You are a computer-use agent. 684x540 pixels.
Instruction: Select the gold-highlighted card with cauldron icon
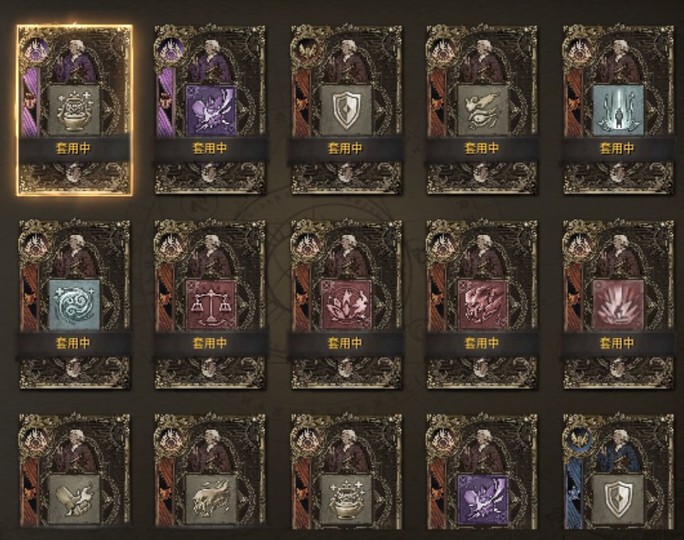point(75,110)
